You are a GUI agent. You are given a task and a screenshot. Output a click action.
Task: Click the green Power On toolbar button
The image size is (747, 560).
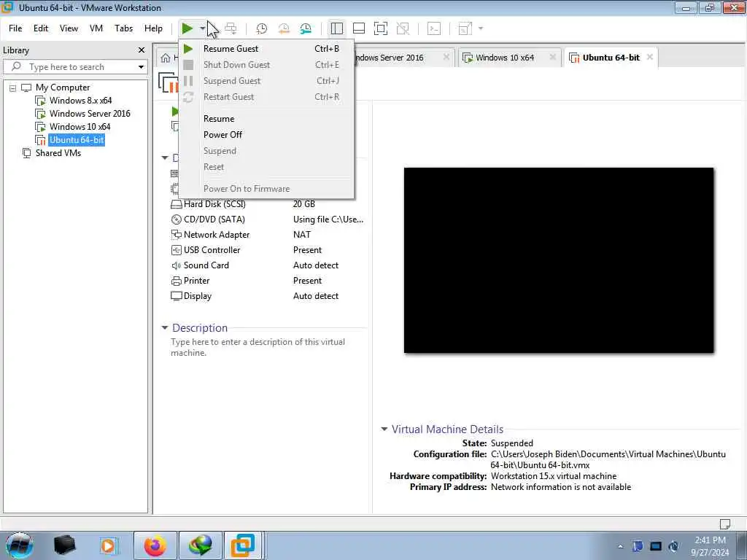tap(187, 28)
